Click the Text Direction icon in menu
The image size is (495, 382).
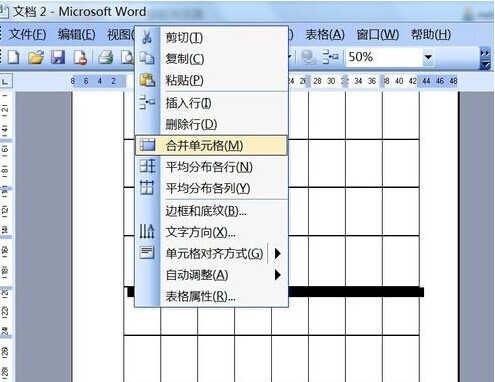[x=147, y=231]
